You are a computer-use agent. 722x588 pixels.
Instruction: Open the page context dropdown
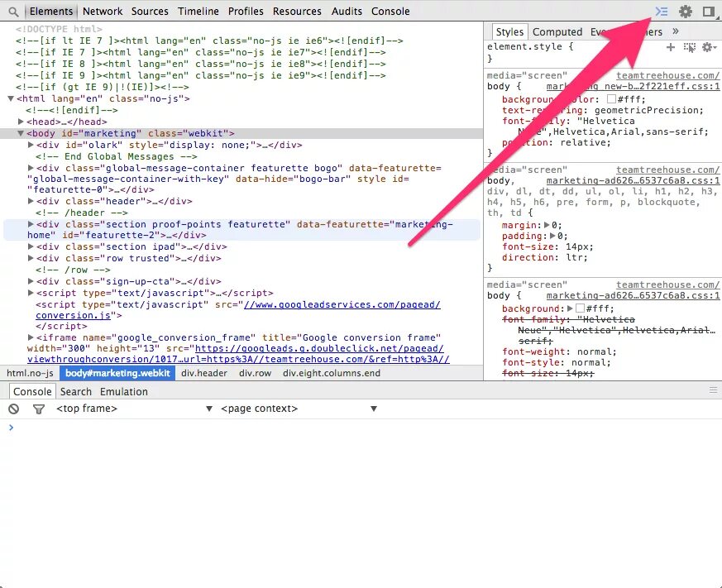[x=299, y=409]
